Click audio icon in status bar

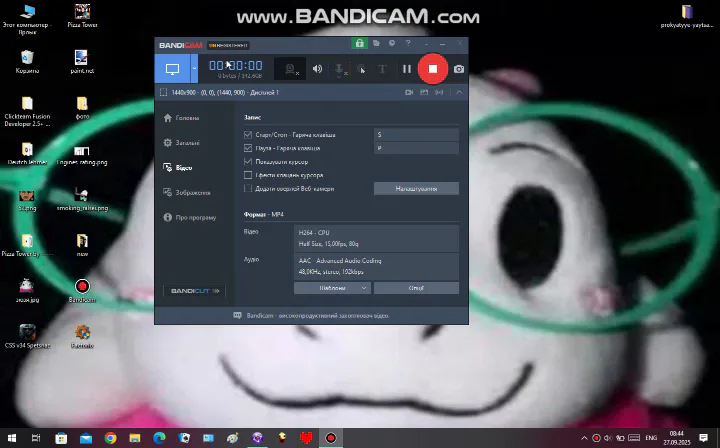pos(439,92)
